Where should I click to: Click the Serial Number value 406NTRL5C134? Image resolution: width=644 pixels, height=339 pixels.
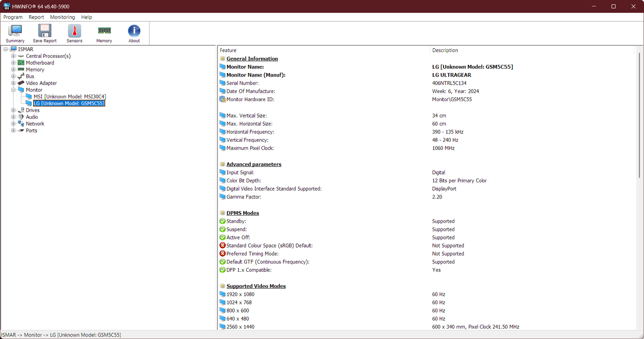(x=449, y=83)
